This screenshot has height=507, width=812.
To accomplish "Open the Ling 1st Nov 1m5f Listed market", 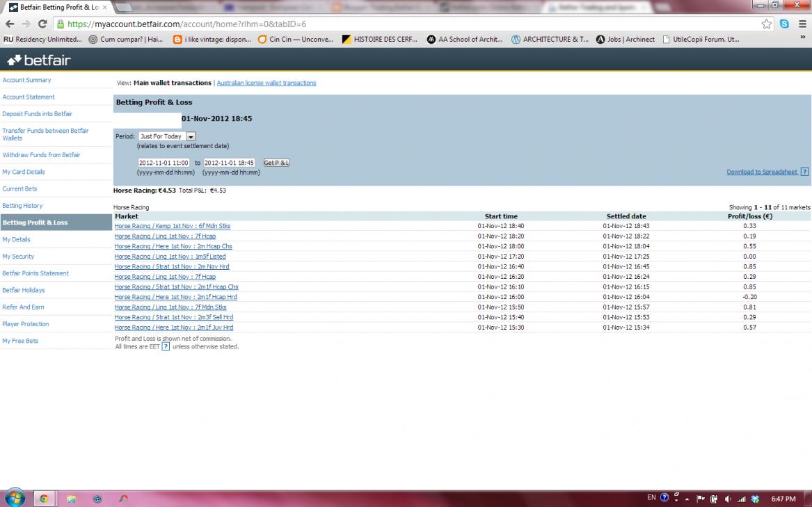I will coord(170,257).
